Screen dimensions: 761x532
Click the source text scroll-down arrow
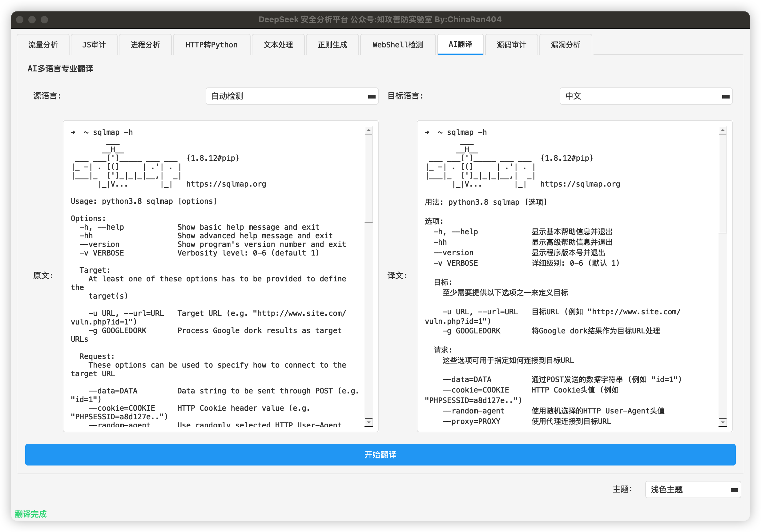pos(369,422)
